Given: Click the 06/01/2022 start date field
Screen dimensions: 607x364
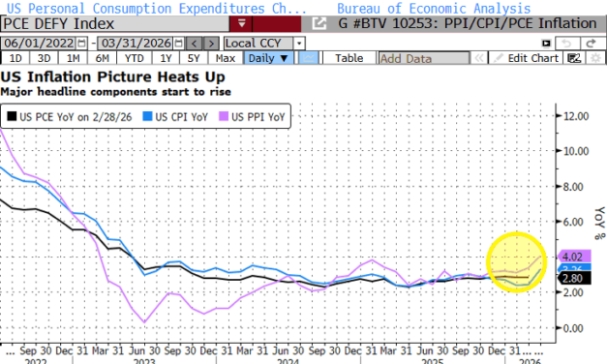Looking at the screenshot, I should point(40,43).
